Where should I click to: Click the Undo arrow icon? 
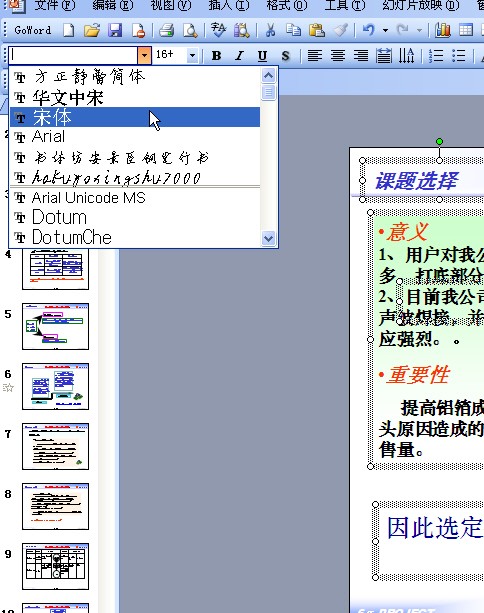pyautogui.click(x=368, y=30)
